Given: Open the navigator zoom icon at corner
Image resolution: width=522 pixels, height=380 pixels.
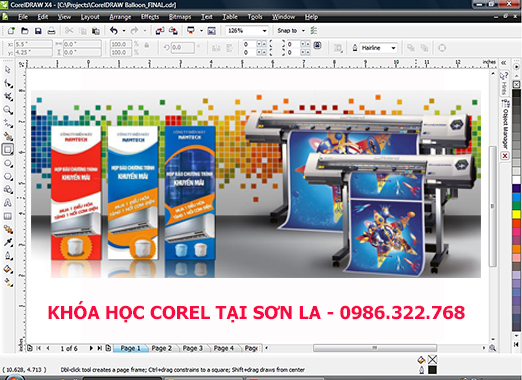Looking at the screenshot, I should click(x=492, y=348).
